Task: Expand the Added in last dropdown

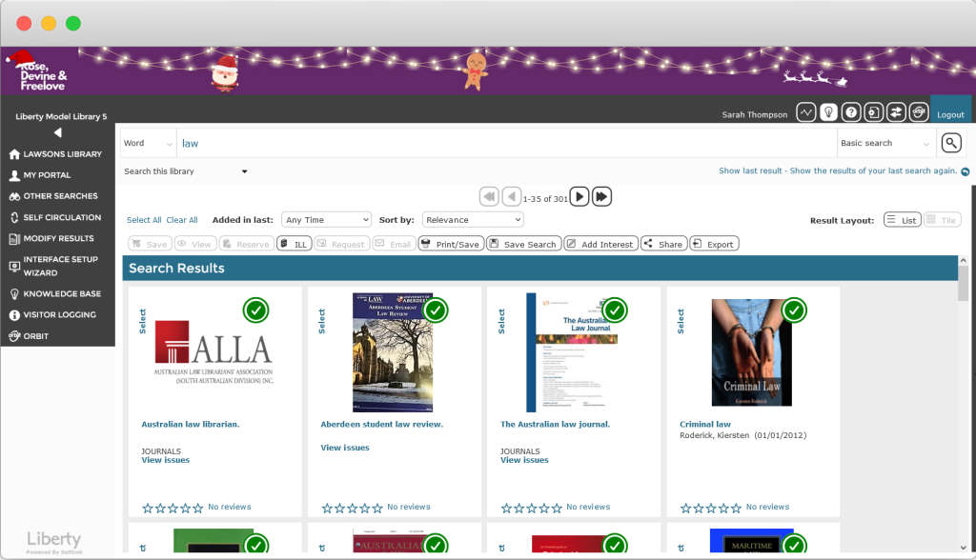Action: [x=326, y=220]
